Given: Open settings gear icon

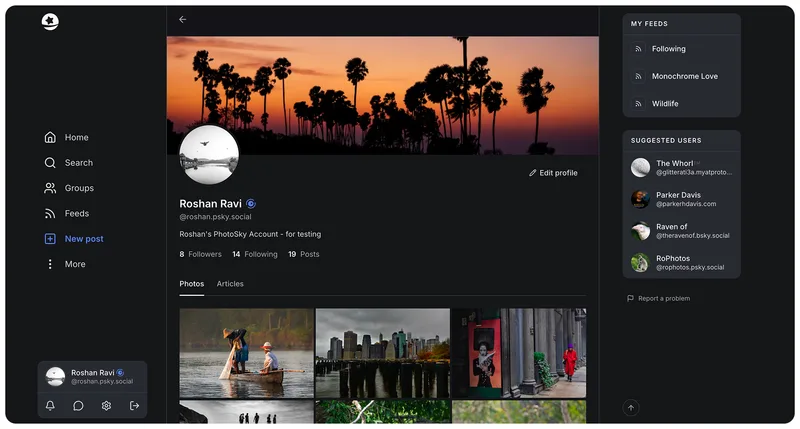Looking at the screenshot, I should click(106, 406).
